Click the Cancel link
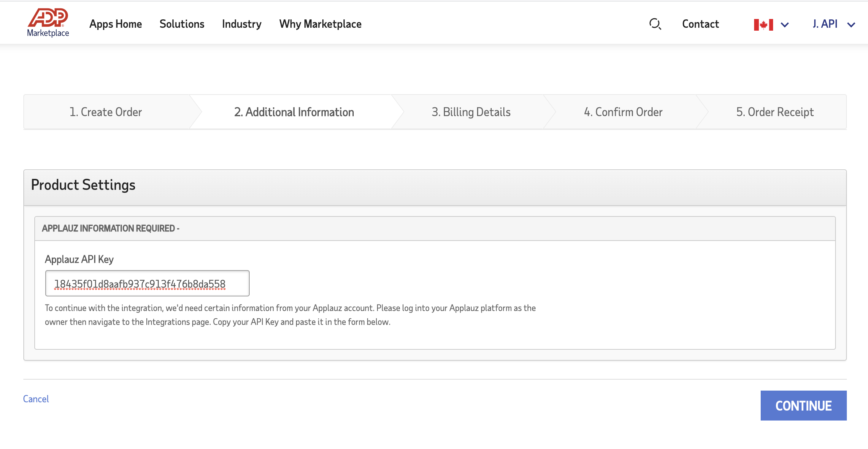Viewport: 868px width, 449px height. tap(36, 399)
